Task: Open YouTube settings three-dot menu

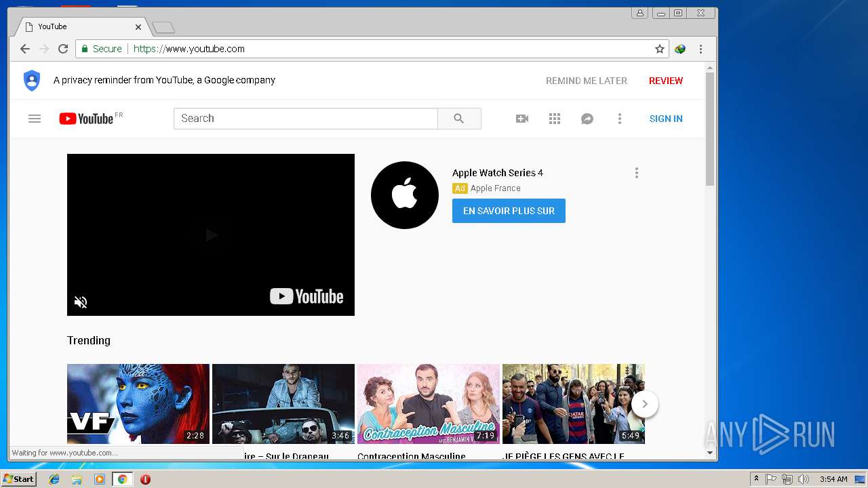Action: (619, 119)
